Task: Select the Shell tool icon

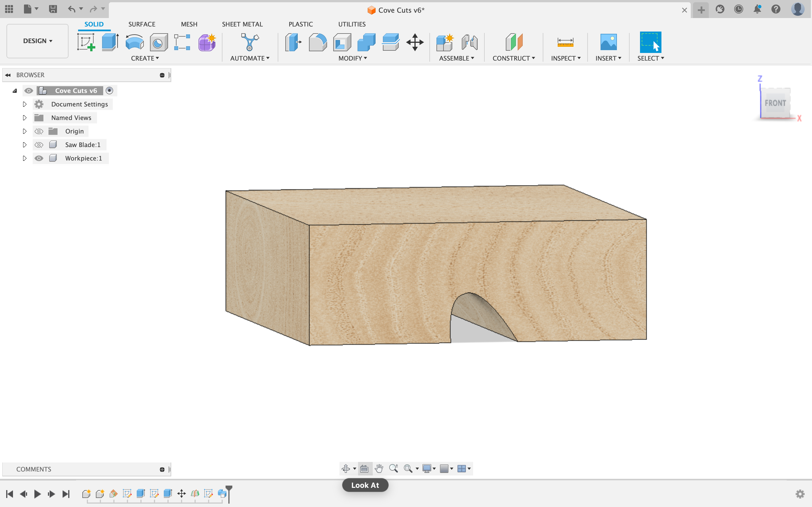Action: (x=342, y=42)
